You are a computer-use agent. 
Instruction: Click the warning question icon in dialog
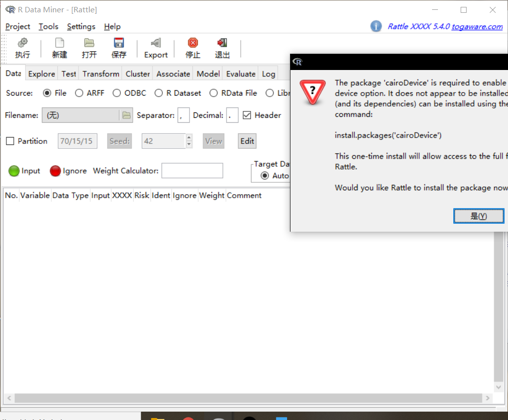[x=312, y=92]
